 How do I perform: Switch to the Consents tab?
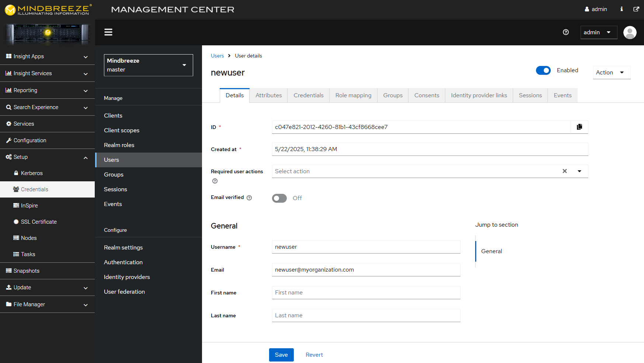[x=427, y=95]
